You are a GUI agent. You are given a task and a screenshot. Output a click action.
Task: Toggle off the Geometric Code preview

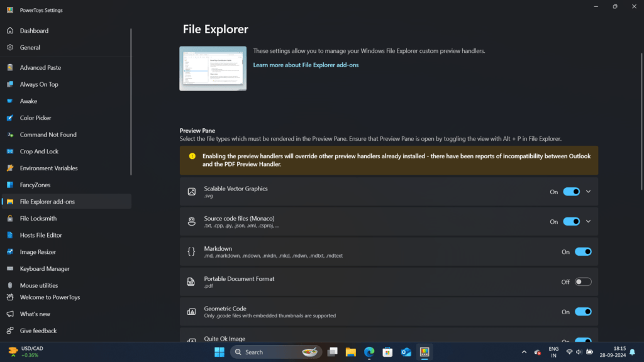pyautogui.click(x=583, y=312)
